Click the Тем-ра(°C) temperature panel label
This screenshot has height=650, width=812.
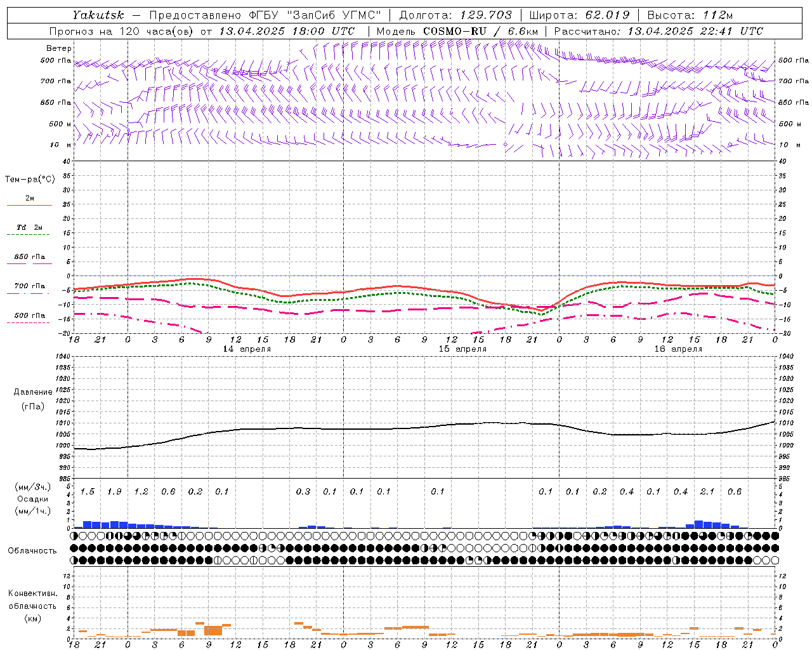30,180
